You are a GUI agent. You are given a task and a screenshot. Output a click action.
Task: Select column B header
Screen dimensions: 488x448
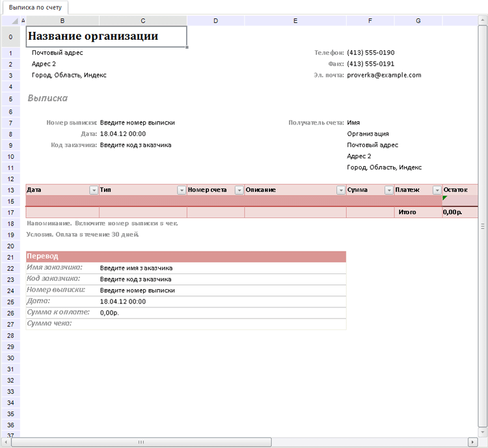tap(62, 21)
